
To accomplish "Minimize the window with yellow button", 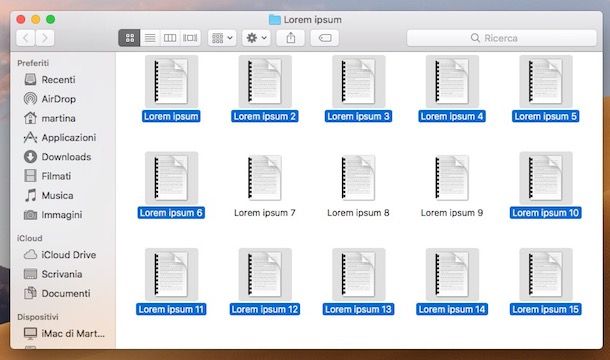I will [x=36, y=19].
